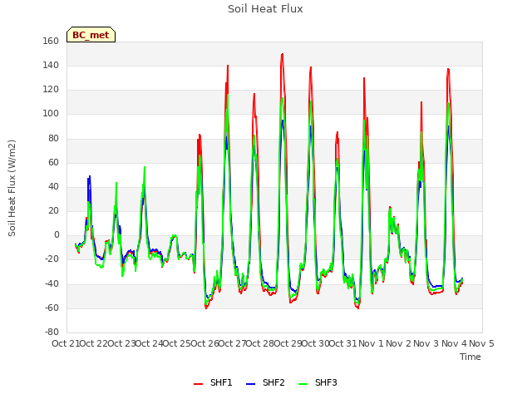
Task: Select the SHF2 legend entry
Action: 265,382
